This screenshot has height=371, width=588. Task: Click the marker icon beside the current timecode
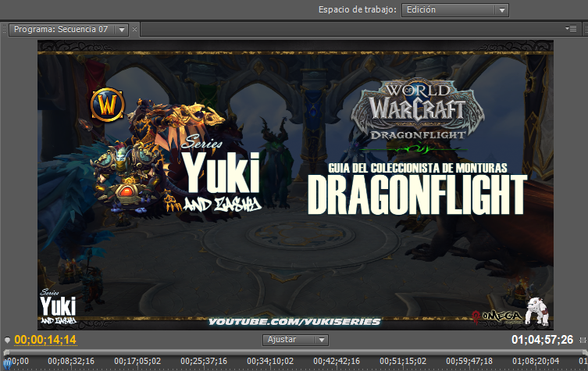pos(7,340)
